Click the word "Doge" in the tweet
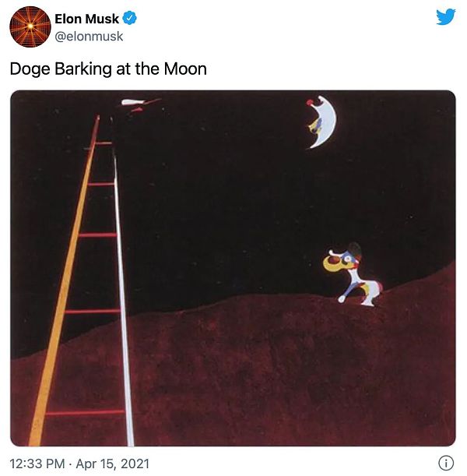This screenshot has height=476, width=467. 30,69
